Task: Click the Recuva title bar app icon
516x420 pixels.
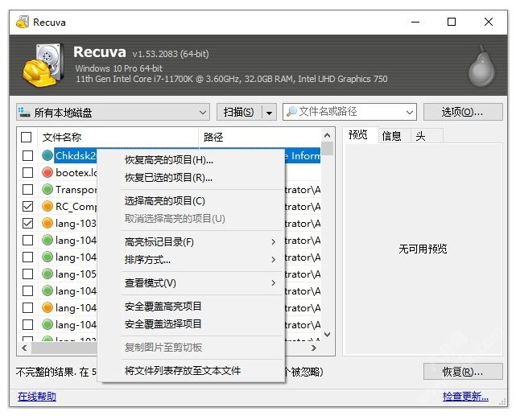Action: pyautogui.click(x=23, y=22)
